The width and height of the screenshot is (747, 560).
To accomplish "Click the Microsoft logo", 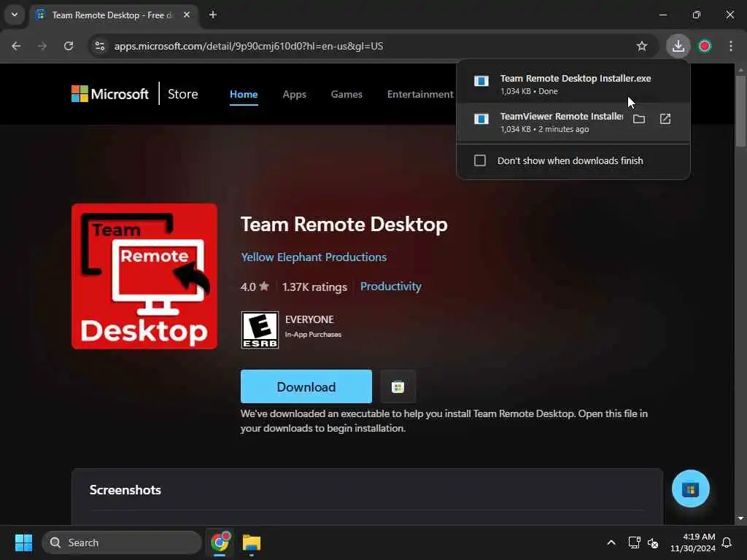I will 110,94.
